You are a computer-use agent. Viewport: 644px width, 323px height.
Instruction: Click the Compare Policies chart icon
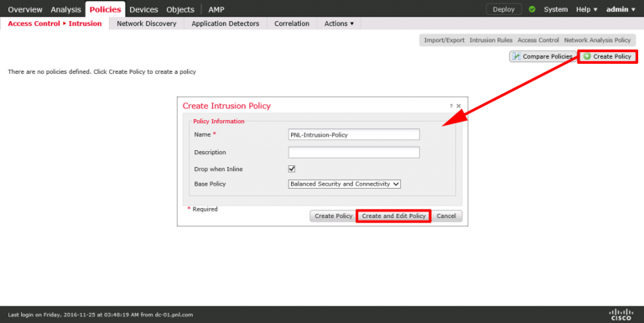517,56
